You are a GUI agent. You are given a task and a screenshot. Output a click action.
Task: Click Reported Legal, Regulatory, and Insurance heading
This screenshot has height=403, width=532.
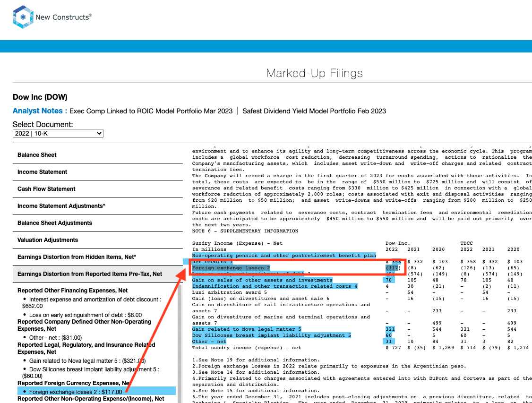pyautogui.click(x=86, y=348)
